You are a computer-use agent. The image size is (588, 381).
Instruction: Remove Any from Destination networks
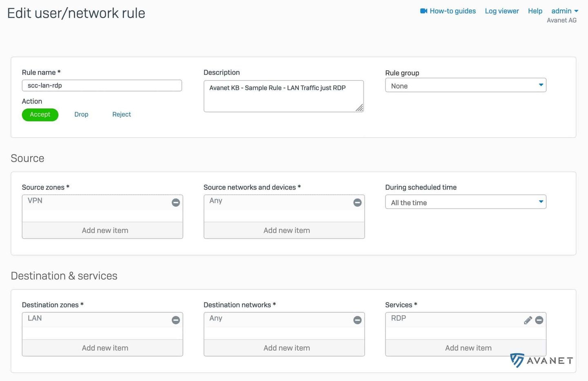pos(357,320)
